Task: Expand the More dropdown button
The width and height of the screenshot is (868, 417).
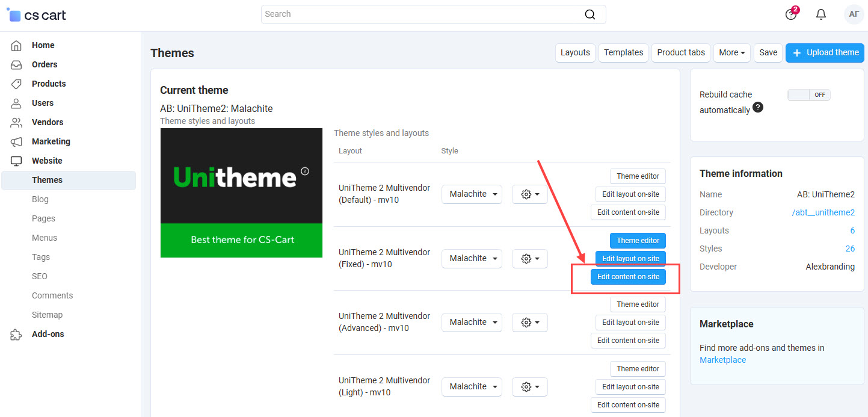Action: click(731, 52)
